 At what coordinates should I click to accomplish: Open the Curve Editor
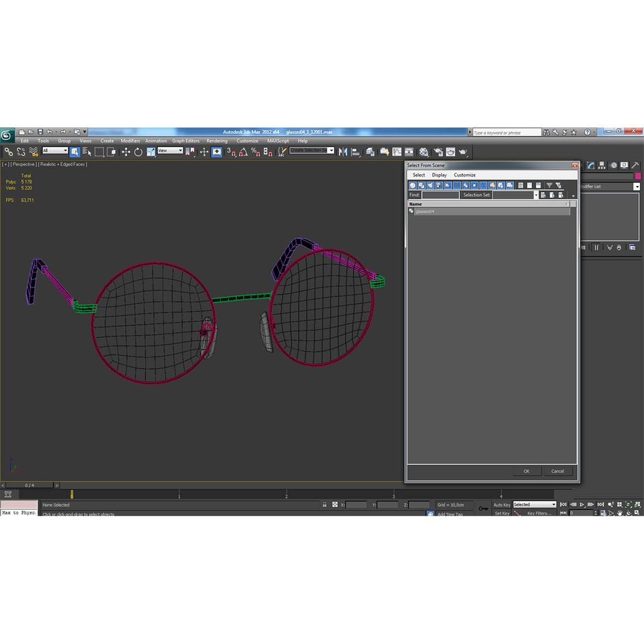pos(397,152)
